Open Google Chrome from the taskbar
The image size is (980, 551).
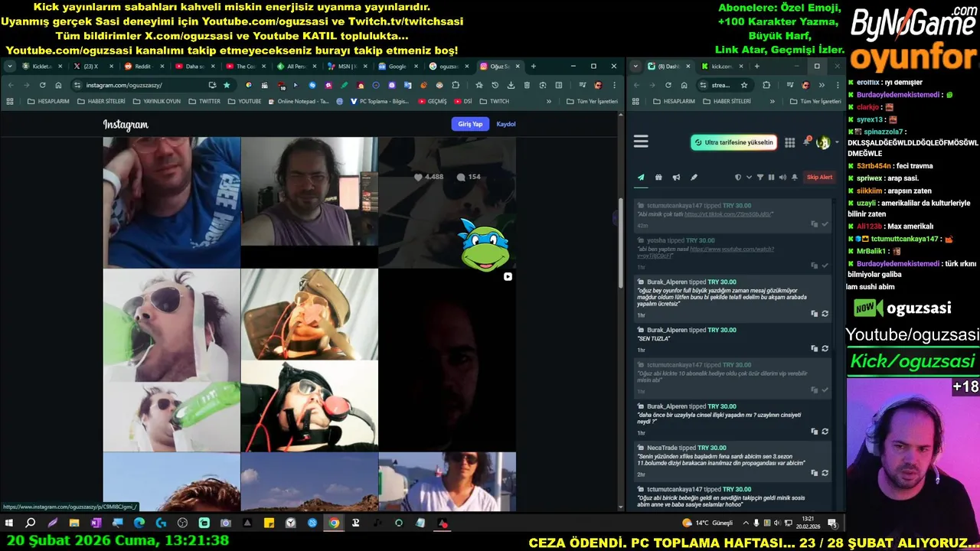pyautogui.click(x=334, y=523)
